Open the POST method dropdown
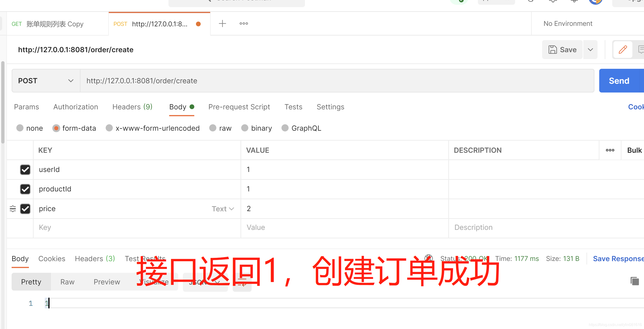The width and height of the screenshot is (644, 329). click(45, 81)
